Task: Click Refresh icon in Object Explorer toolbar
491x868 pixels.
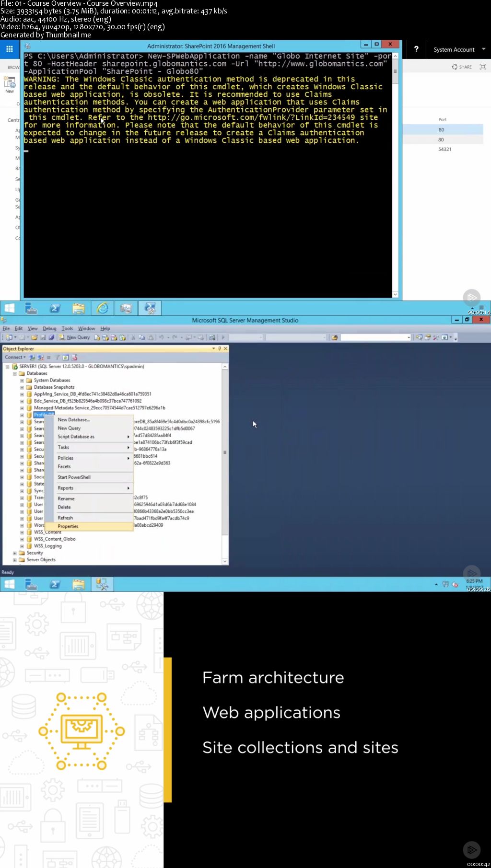Action: (66, 358)
